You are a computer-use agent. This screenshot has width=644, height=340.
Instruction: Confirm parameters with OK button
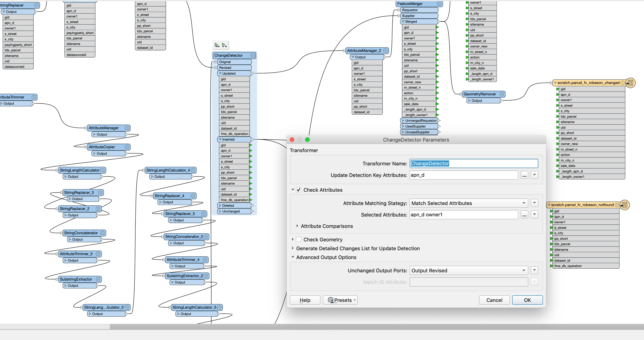tap(528, 300)
